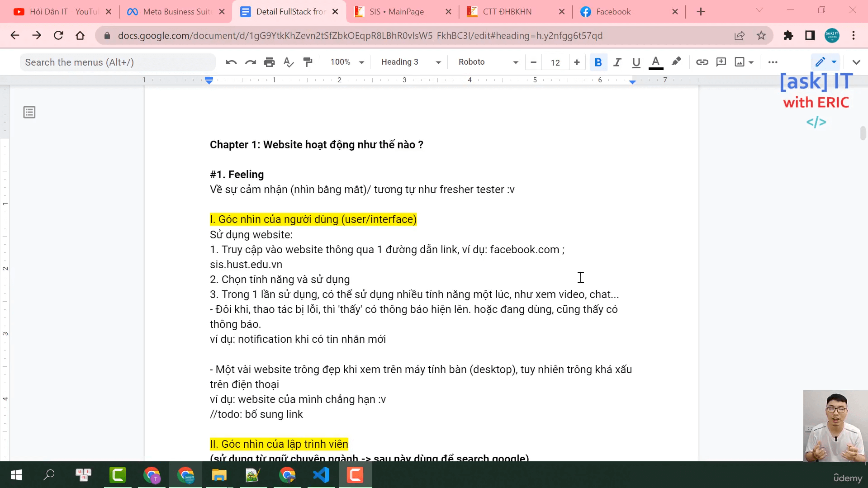This screenshot has height=488, width=868.
Task: Click the vertical scrollbar thumb
Action: tap(863, 133)
